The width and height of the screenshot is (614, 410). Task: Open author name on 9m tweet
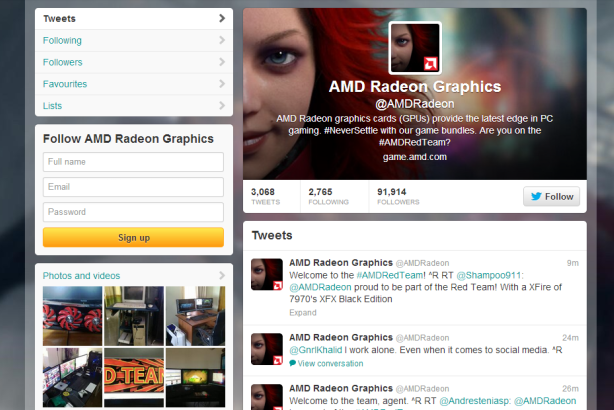[x=341, y=263]
